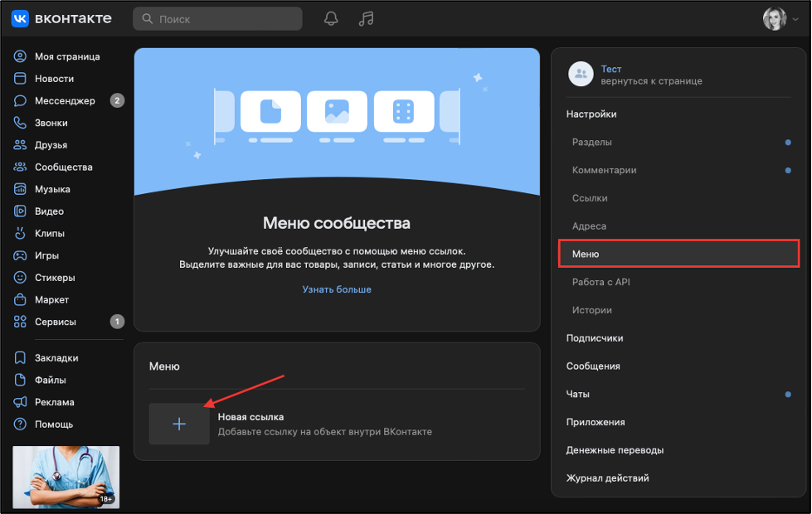
Task: Click the Помощь question mark icon
Action: click(x=20, y=424)
